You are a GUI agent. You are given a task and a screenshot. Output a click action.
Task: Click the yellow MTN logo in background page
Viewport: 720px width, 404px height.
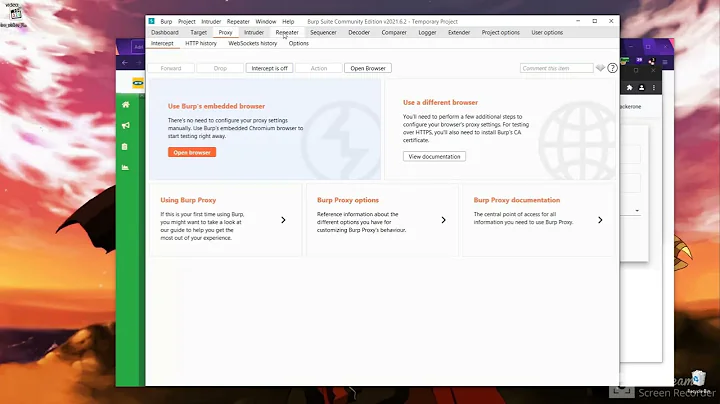click(138, 83)
